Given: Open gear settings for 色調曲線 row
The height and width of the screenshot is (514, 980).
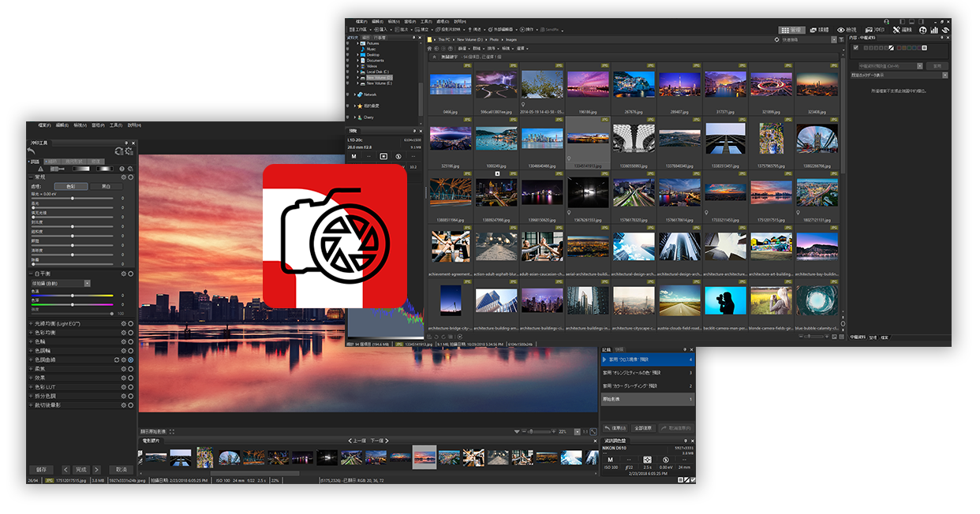Looking at the screenshot, I should (x=123, y=359).
